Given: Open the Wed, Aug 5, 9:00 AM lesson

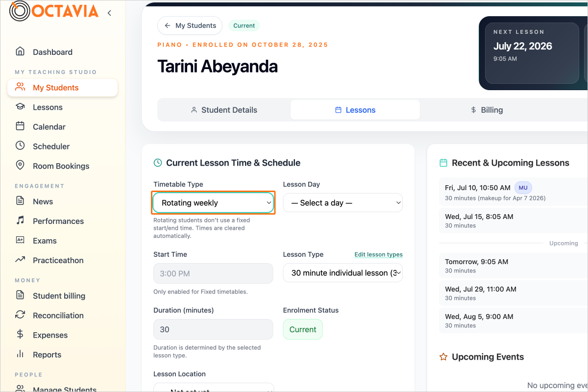Looking at the screenshot, I should 514,320.
